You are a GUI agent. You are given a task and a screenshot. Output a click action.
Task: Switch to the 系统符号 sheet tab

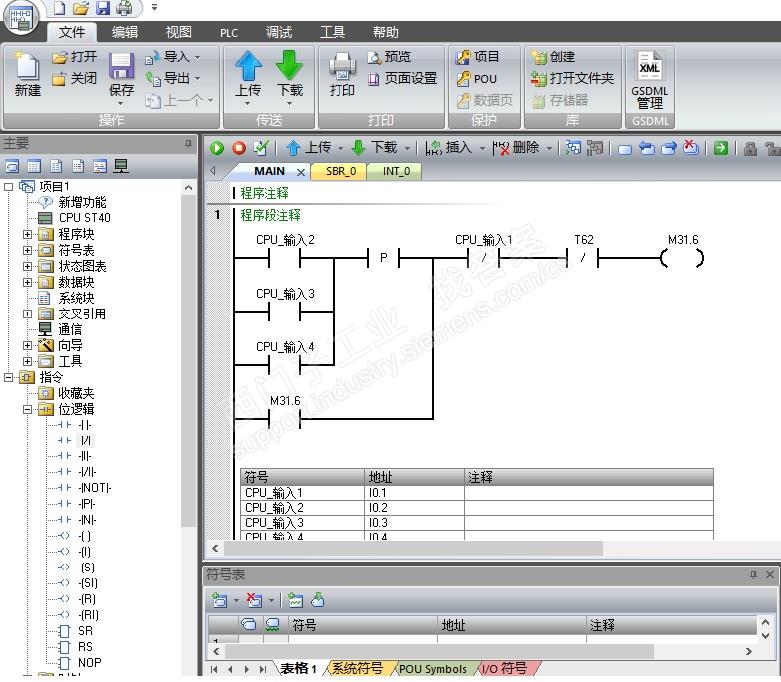coord(357,669)
